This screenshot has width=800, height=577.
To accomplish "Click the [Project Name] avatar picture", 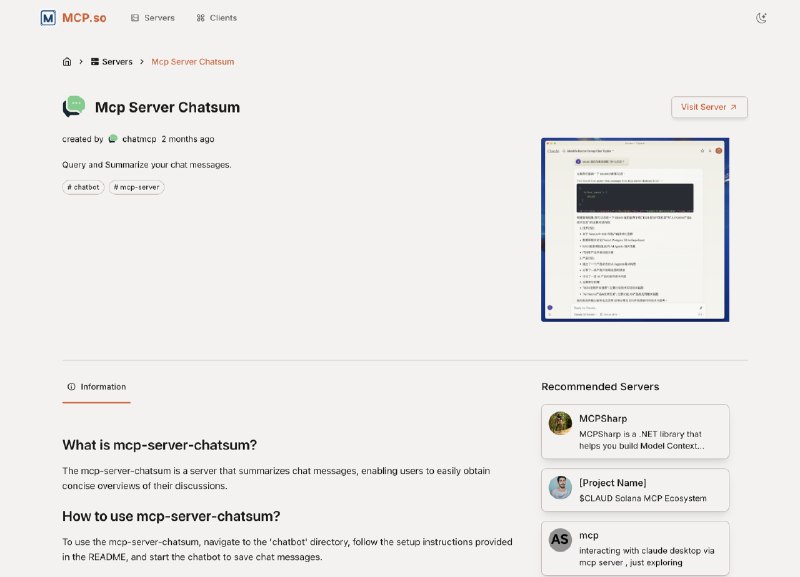I will pos(560,487).
